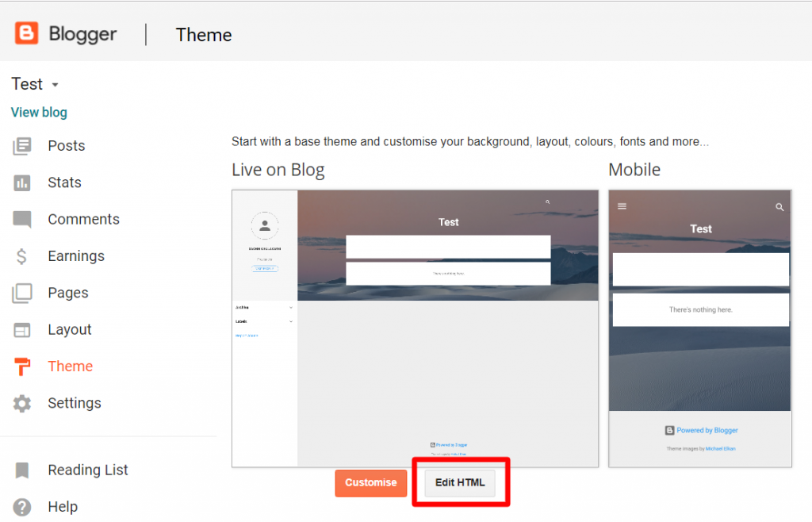Click Michael Elkan link in Mobile preview

click(x=720, y=449)
